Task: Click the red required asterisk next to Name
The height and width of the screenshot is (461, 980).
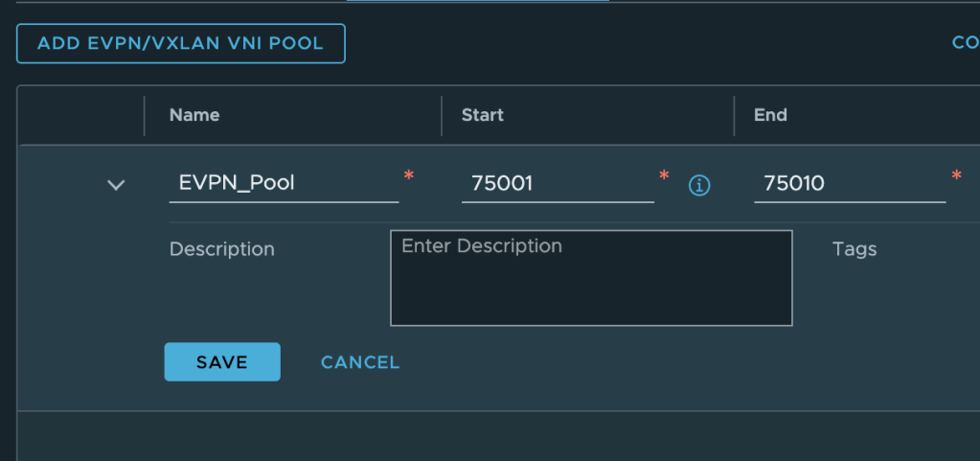Action: pos(409,176)
